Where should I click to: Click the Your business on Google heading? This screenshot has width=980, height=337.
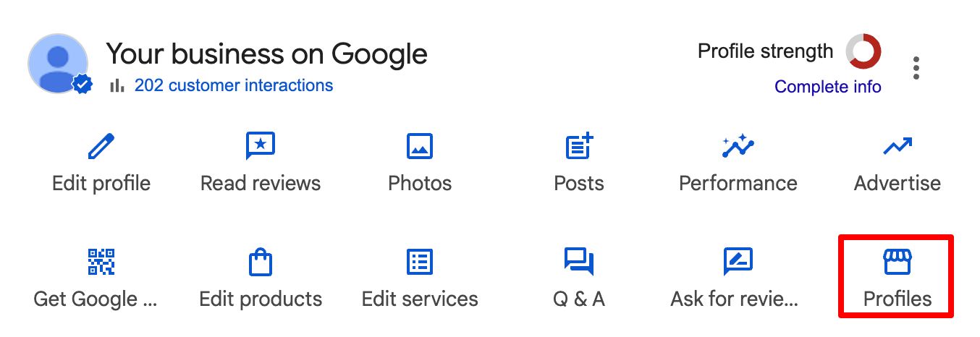click(266, 54)
